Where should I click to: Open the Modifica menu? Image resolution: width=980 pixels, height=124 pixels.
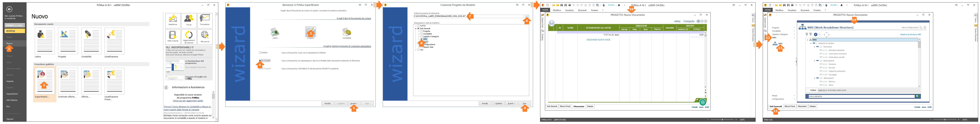[x=557, y=10]
